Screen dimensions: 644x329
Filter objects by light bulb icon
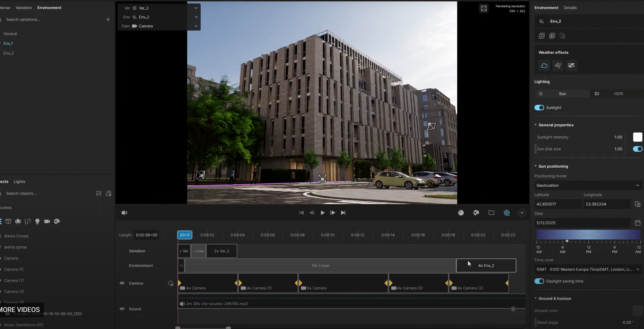pos(37,221)
